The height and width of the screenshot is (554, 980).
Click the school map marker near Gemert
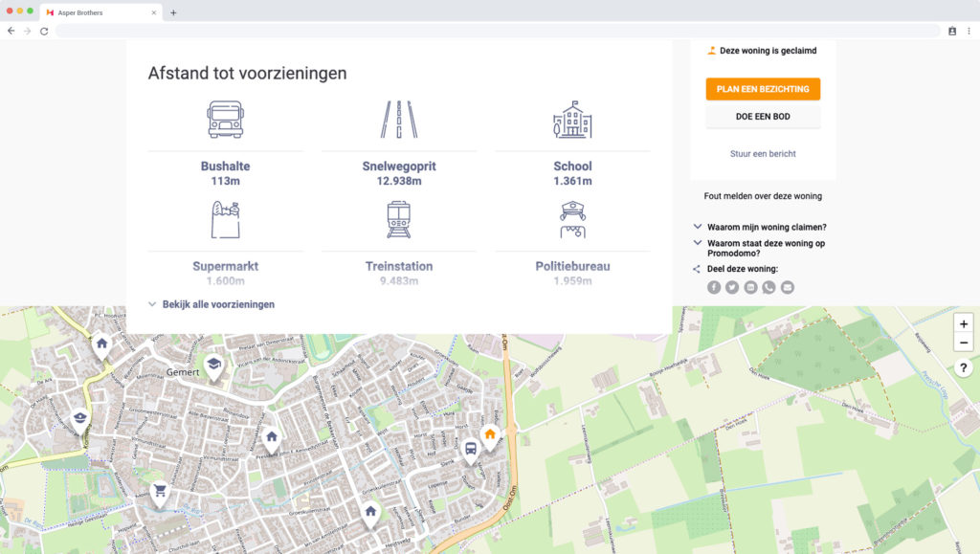(x=213, y=365)
